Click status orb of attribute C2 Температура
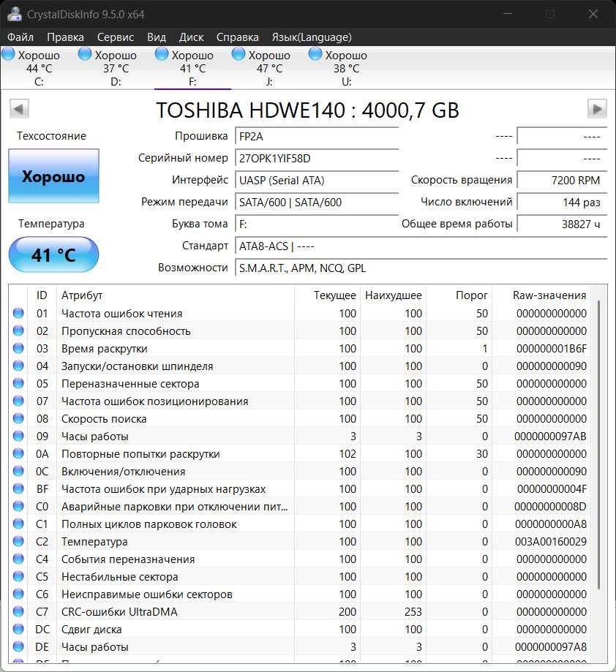This screenshot has width=616, height=672. click(18, 541)
